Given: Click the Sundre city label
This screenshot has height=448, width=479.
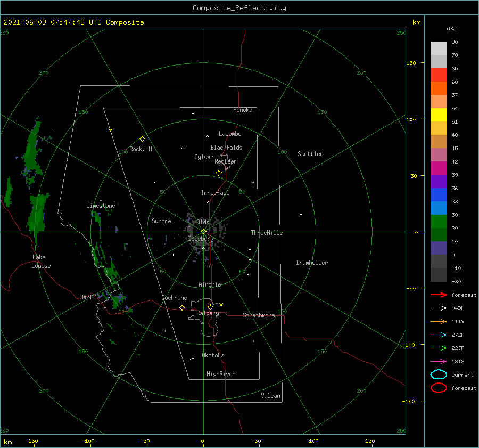Looking at the screenshot, I should click(161, 221).
